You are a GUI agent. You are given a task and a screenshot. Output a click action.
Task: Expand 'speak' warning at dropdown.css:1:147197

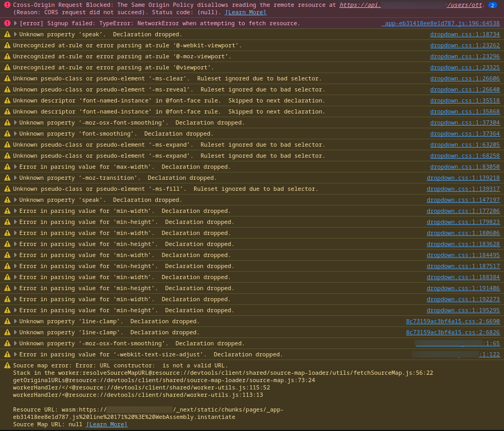[x=15, y=200]
